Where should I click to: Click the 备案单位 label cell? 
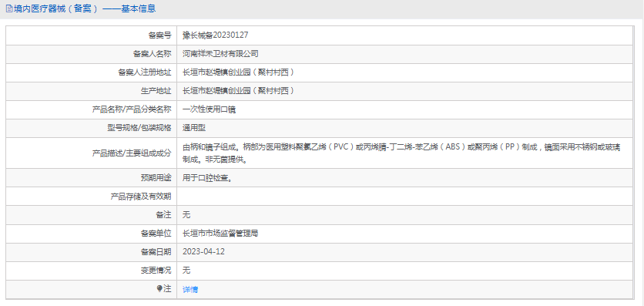tap(92, 234)
